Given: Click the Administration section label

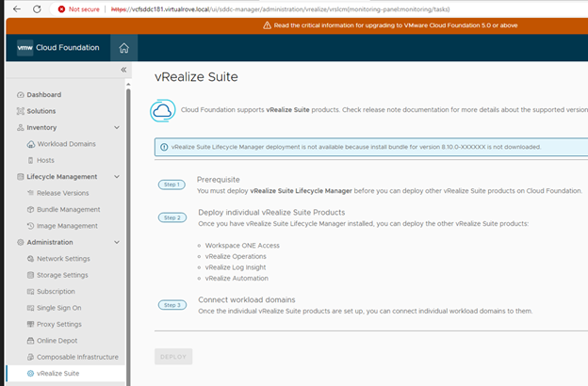Looking at the screenshot, I should [50, 243].
